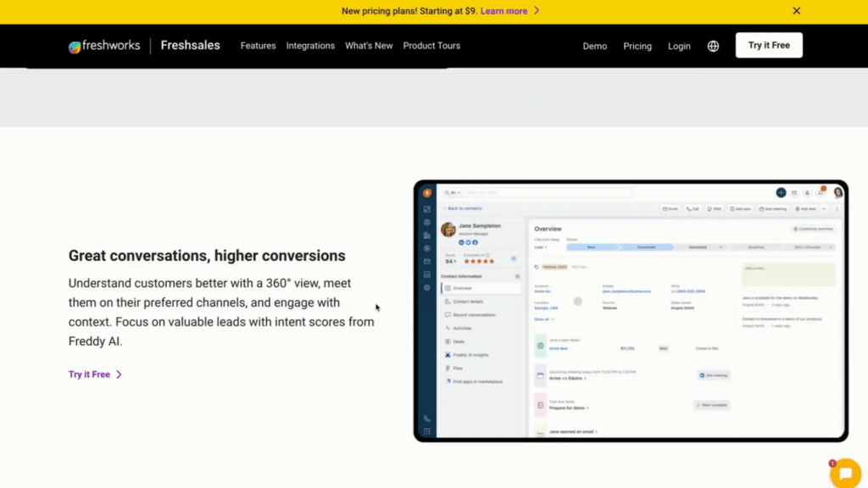This screenshot has width=868, height=488.
Task: Open the Product Tours menu item
Action: click(x=431, y=46)
